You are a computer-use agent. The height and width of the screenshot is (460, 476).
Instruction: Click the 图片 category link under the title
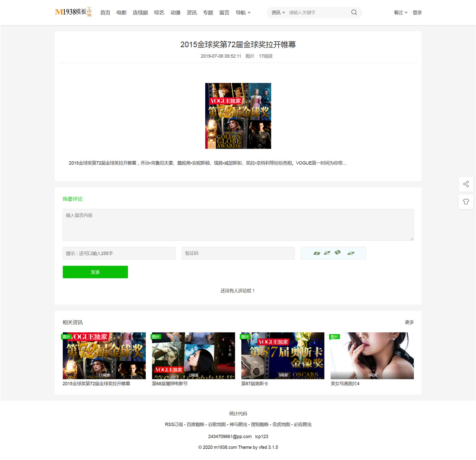click(250, 56)
